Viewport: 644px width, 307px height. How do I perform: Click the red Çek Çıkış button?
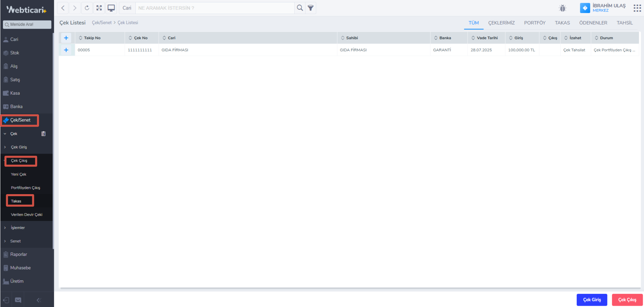pyautogui.click(x=627, y=300)
